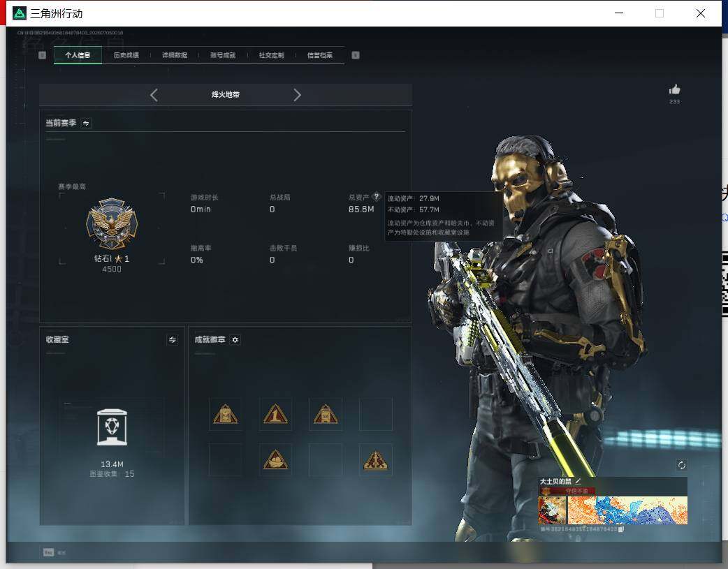Viewport: 728px width, 569px height.
Task: Click the 赚损比 label
Action: [x=359, y=248]
